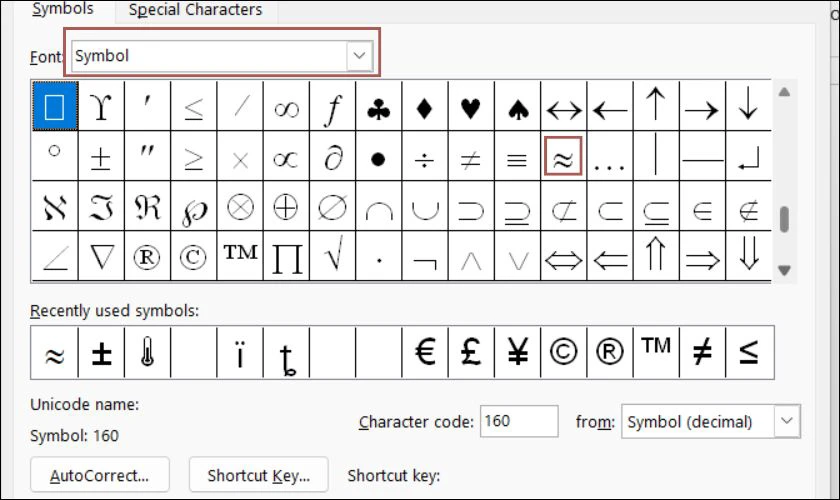Select the single down arrow symbol
The height and width of the screenshot is (500, 840).
point(748,106)
